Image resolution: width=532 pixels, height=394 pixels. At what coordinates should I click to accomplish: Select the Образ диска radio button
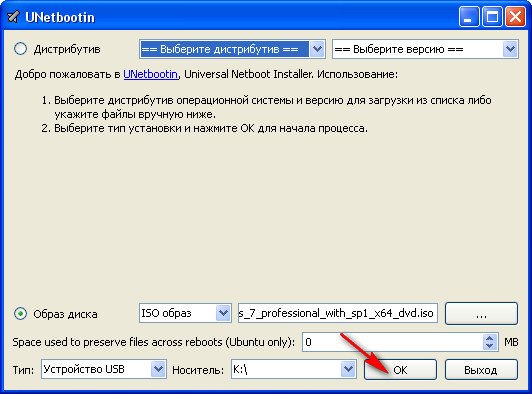(x=20, y=314)
